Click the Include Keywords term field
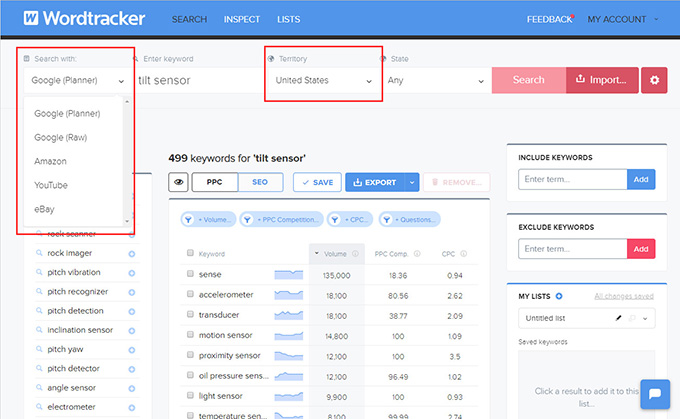680x419 pixels. point(572,179)
